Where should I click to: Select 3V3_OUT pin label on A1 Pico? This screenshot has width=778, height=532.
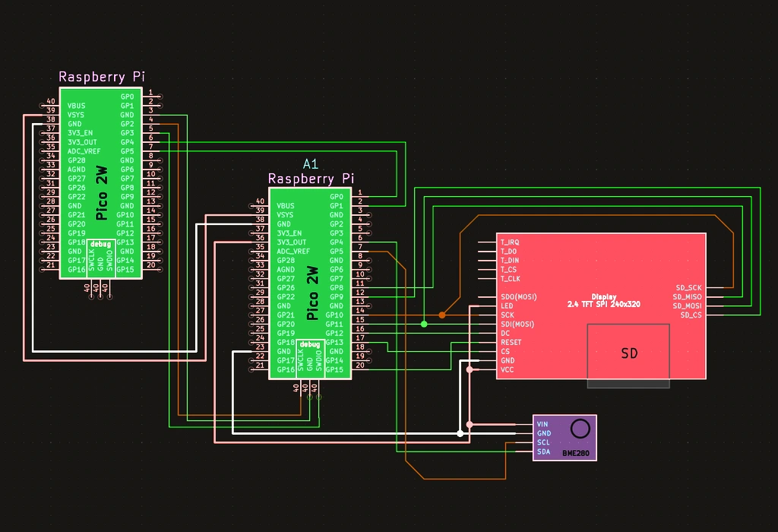(x=292, y=242)
